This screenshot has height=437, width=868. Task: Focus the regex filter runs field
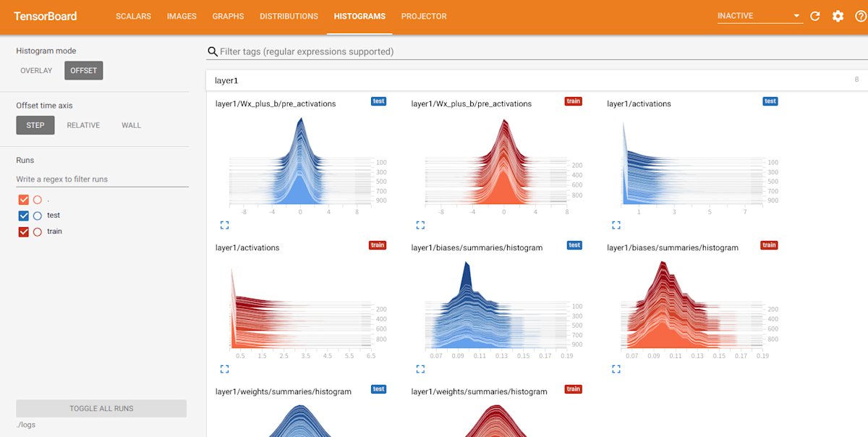pos(102,179)
